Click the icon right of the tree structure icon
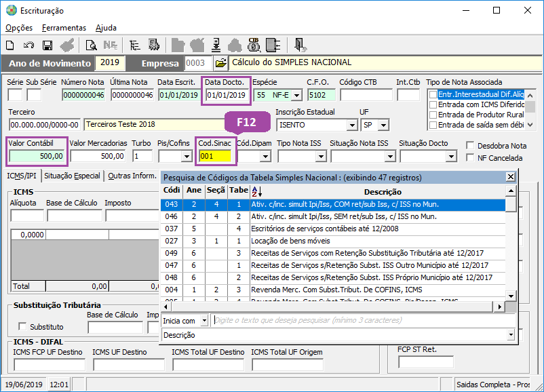The image size is (544, 392). coord(154,45)
